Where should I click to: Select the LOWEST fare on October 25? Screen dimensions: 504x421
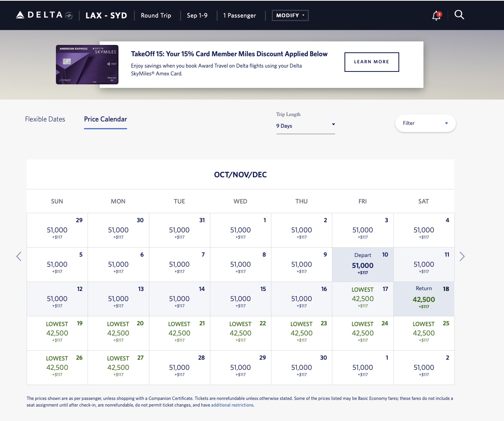click(423, 333)
